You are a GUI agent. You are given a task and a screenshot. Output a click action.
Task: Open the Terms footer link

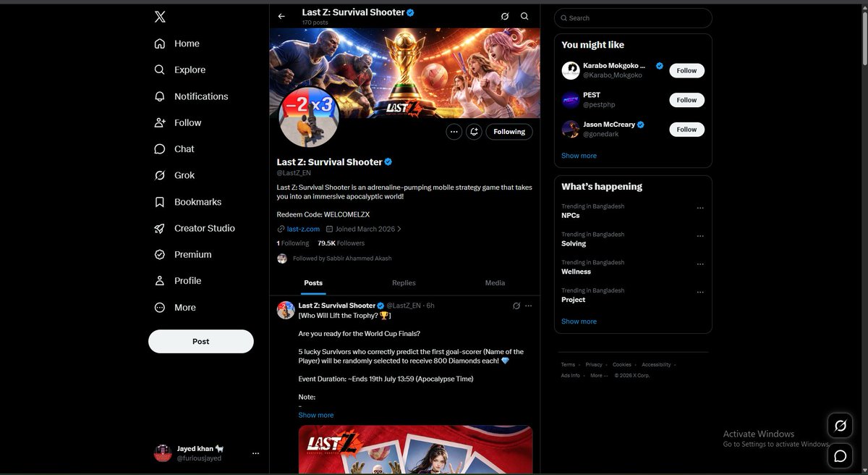[x=568, y=365]
